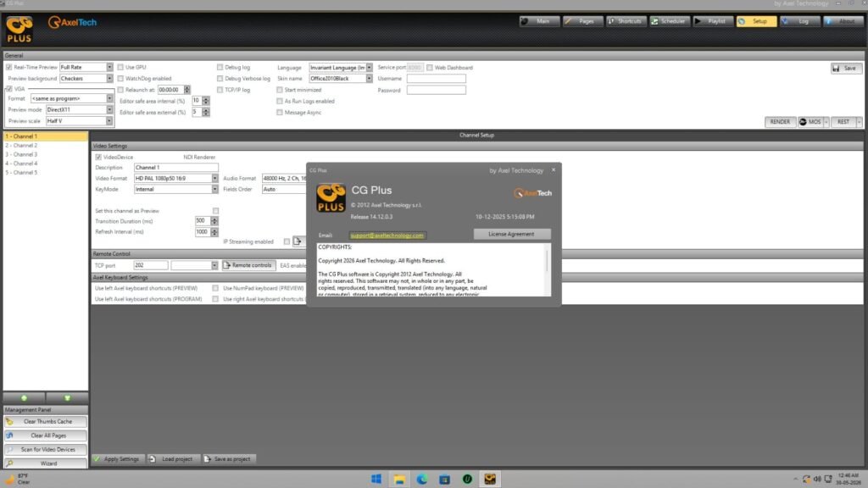Select 1 - Channel 1 in list

(46, 136)
